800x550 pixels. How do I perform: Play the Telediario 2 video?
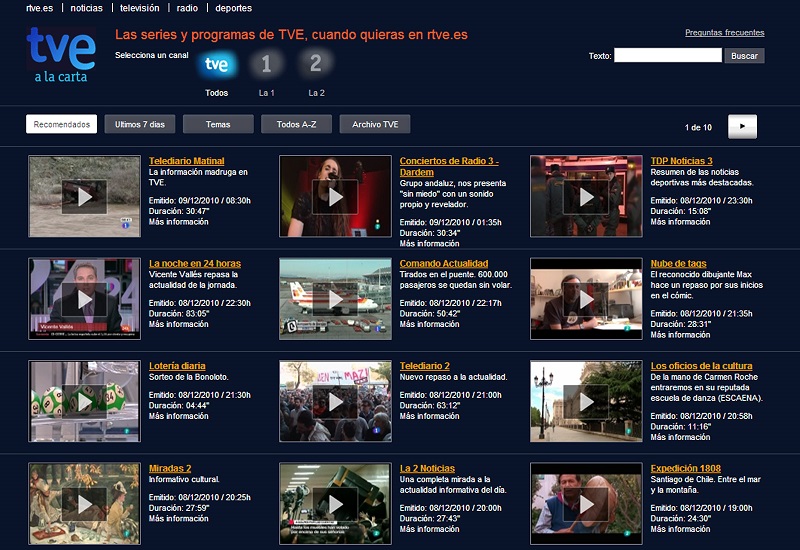tap(335, 402)
